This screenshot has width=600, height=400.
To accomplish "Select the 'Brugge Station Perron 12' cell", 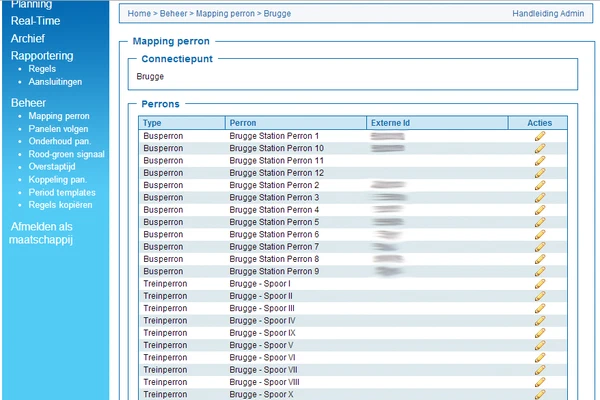I will 277,173.
